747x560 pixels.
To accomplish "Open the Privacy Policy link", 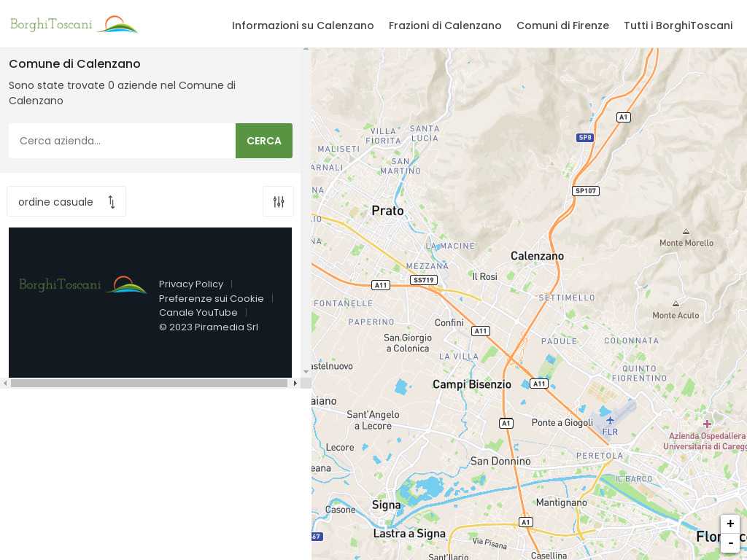I will (x=191, y=284).
